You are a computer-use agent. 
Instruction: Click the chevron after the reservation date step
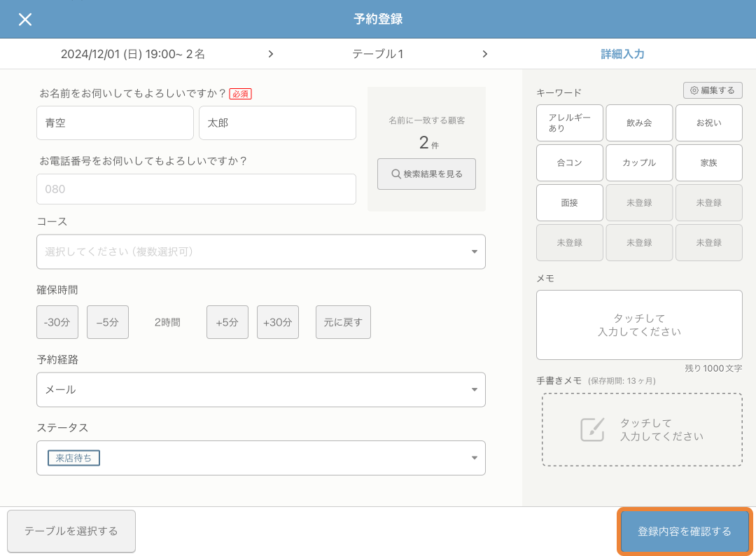click(271, 54)
